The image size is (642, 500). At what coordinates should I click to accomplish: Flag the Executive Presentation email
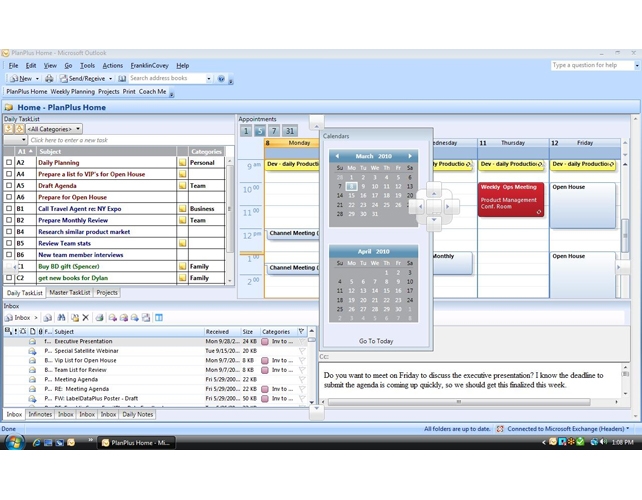[x=302, y=342]
